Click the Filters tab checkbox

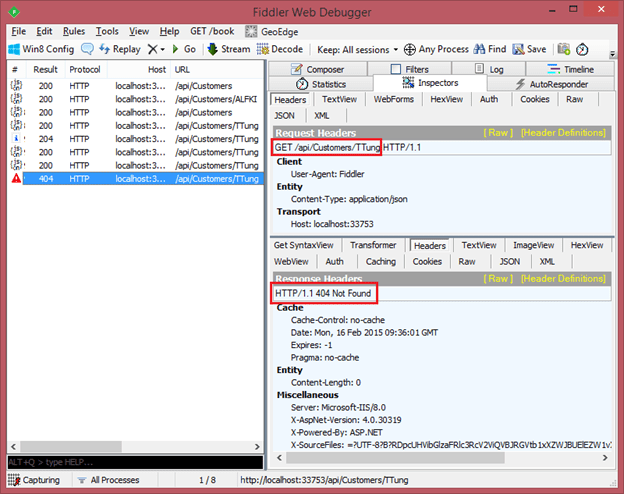[396, 69]
